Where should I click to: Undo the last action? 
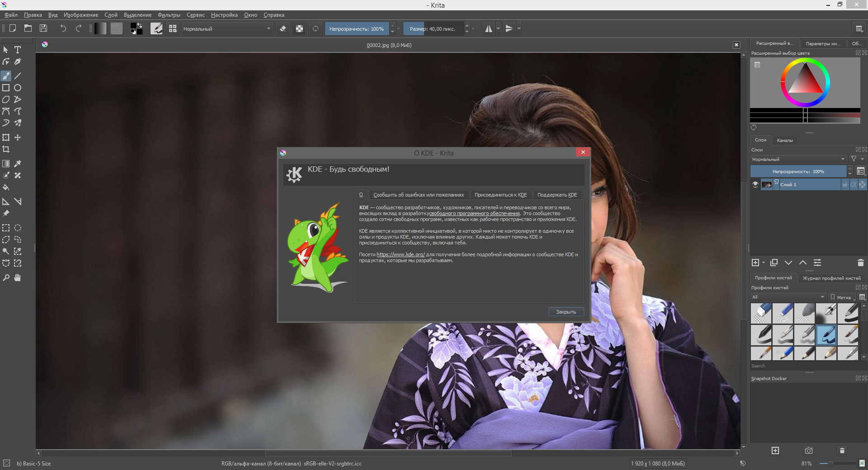click(63, 28)
